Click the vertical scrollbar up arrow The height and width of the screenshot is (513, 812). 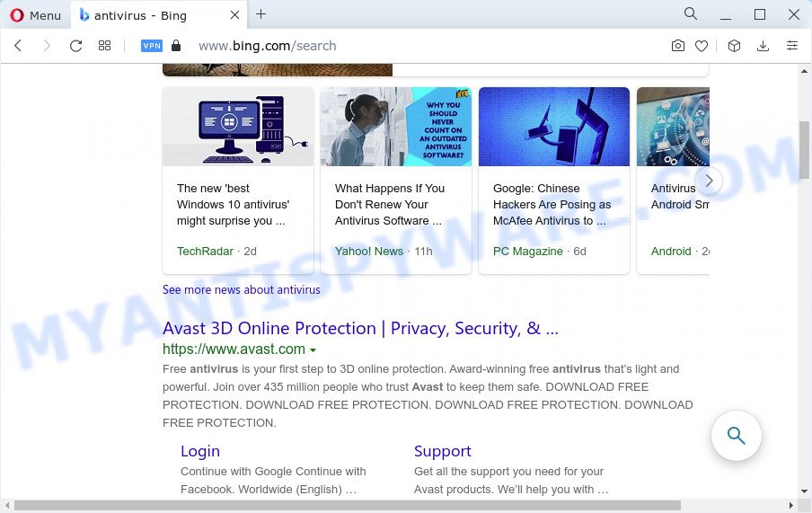click(804, 71)
